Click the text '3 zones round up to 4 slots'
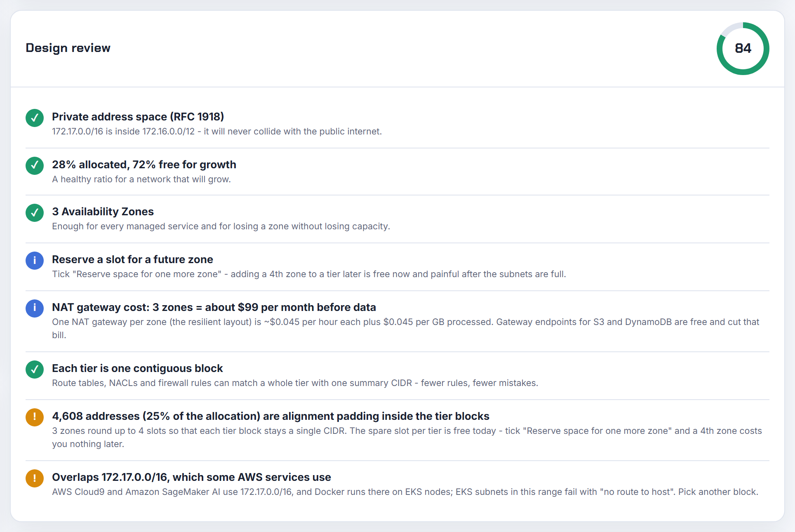Screen dimensions: 795x532 point(108,431)
